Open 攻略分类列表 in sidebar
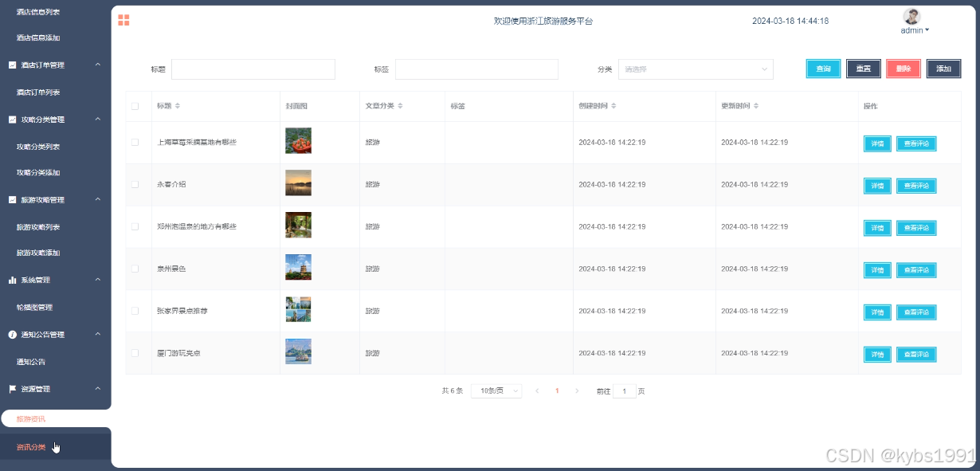This screenshot has width=980, height=471. click(38, 147)
